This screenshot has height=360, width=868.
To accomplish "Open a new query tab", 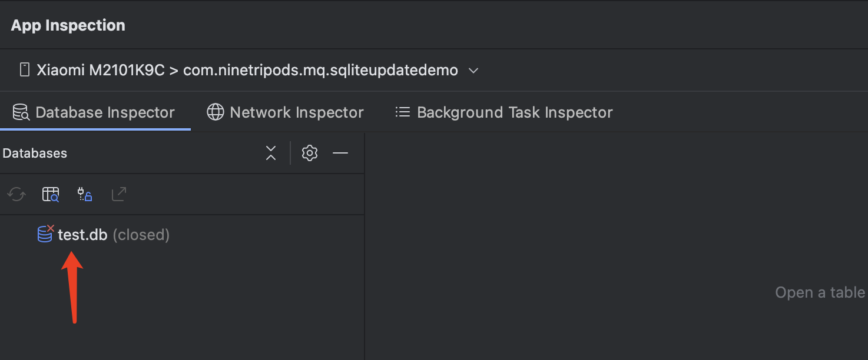I will pyautogui.click(x=51, y=194).
